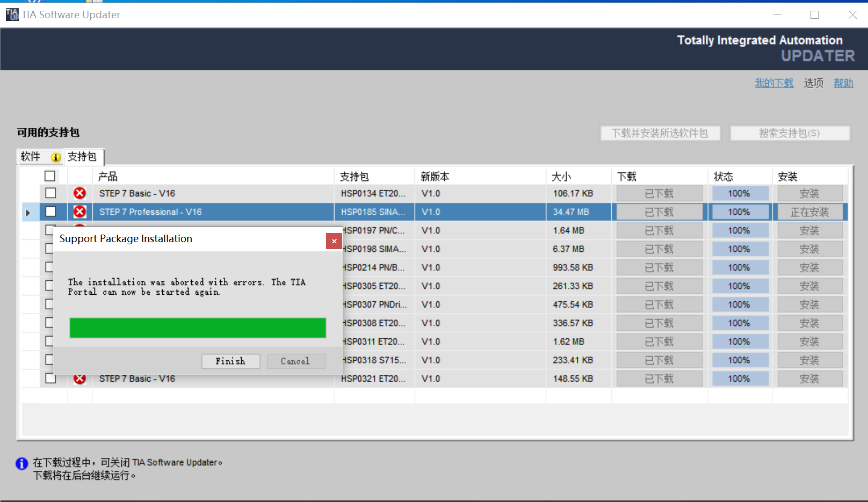Click the yellow info icon beside the 软件 tab

(x=56, y=157)
